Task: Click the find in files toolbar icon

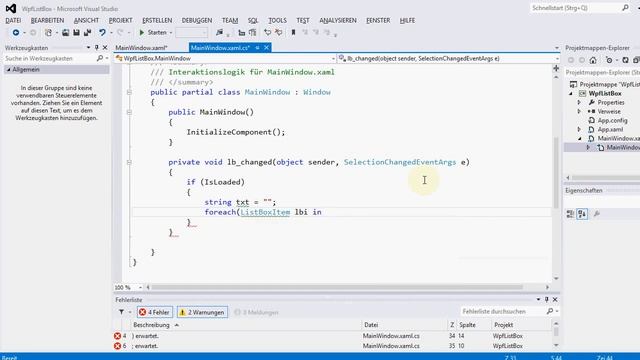Action: pos(220,32)
